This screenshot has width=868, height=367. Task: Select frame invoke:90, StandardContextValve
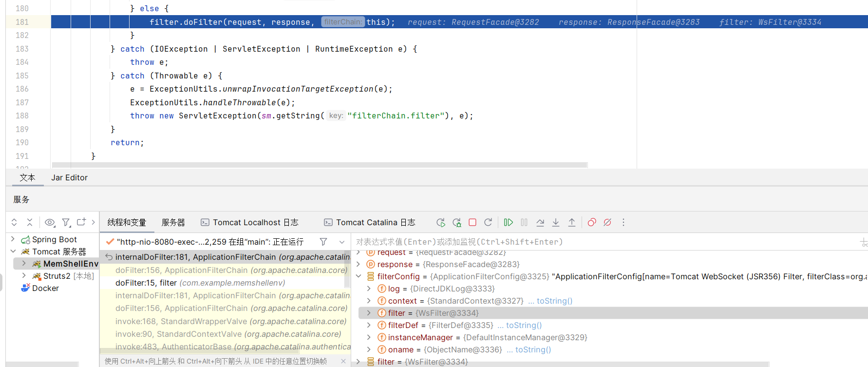(226, 334)
